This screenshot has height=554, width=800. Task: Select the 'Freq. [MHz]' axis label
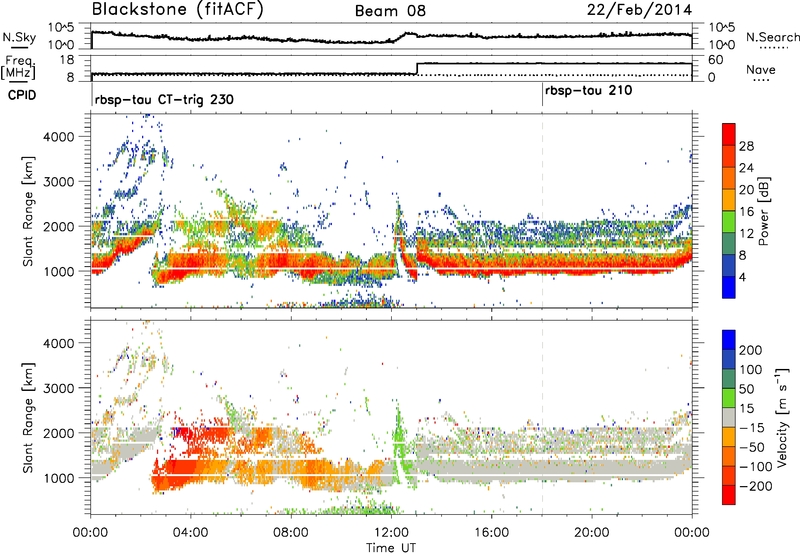click(x=18, y=67)
